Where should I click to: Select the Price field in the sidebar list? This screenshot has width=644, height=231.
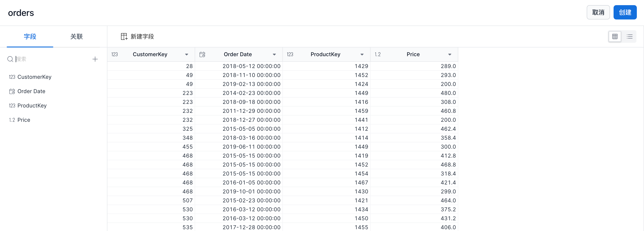pyautogui.click(x=24, y=120)
